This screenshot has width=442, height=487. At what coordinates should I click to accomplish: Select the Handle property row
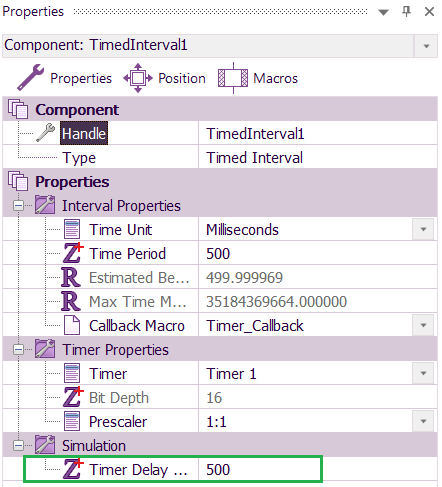220,133
